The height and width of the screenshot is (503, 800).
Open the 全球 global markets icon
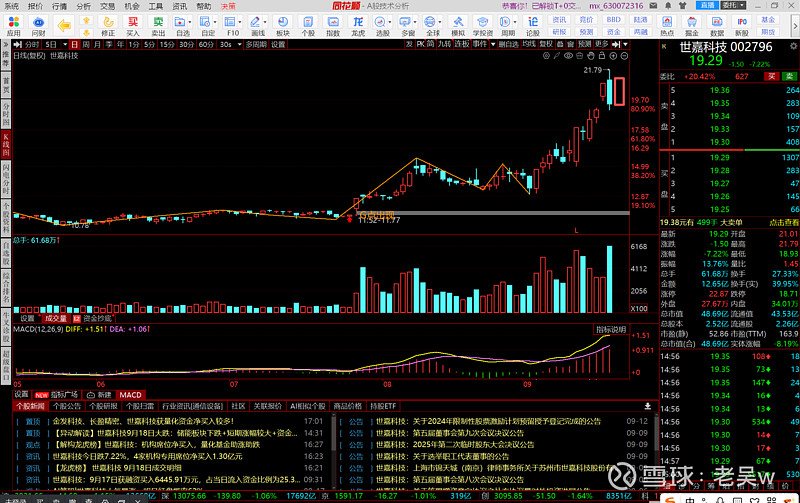tap(431, 25)
